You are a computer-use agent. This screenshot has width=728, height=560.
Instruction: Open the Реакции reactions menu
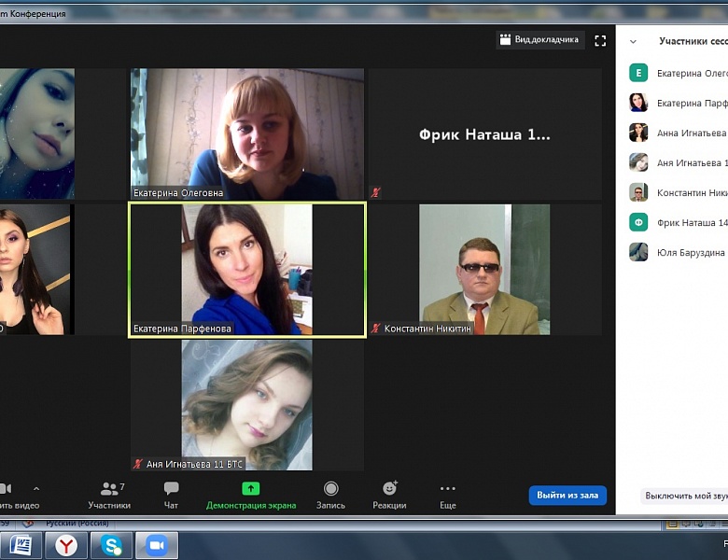(389, 496)
